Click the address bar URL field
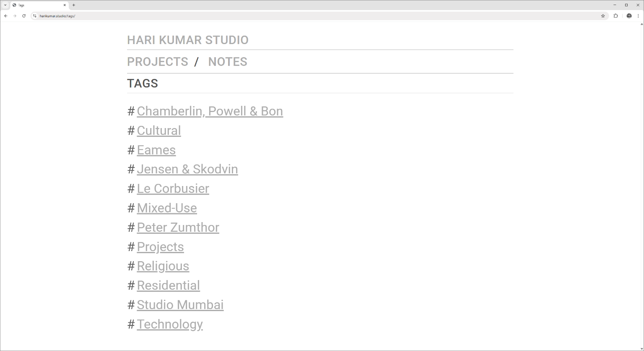 293,16
